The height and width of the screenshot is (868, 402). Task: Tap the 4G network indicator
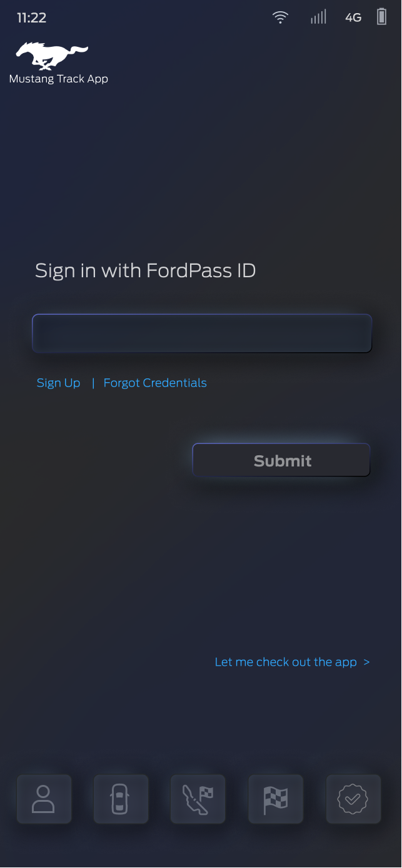(x=353, y=17)
